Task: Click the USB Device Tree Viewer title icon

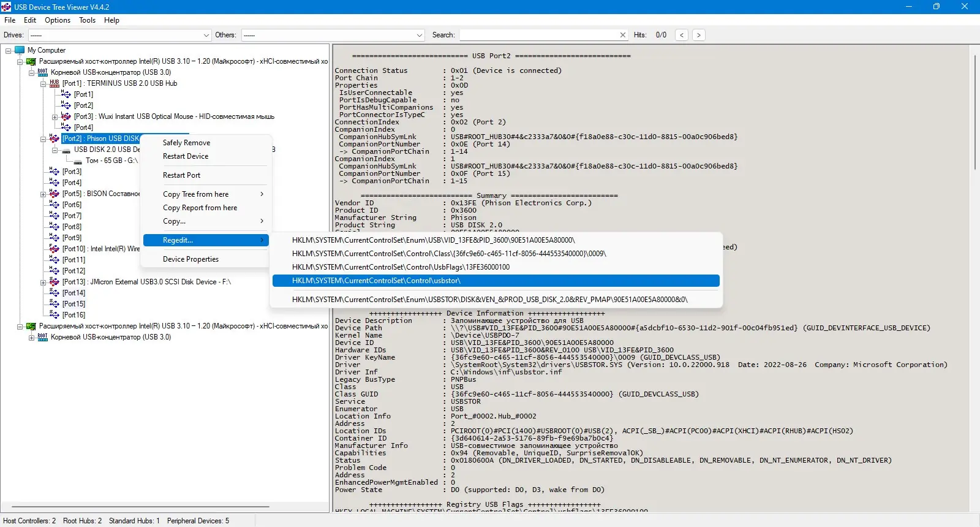Action: (6, 7)
